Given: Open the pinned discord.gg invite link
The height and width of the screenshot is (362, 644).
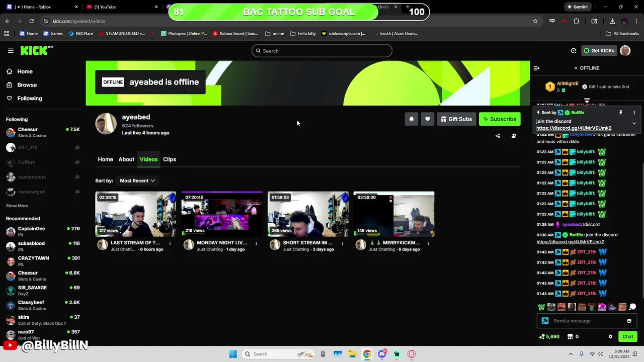Looking at the screenshot, I should (574, 128).
